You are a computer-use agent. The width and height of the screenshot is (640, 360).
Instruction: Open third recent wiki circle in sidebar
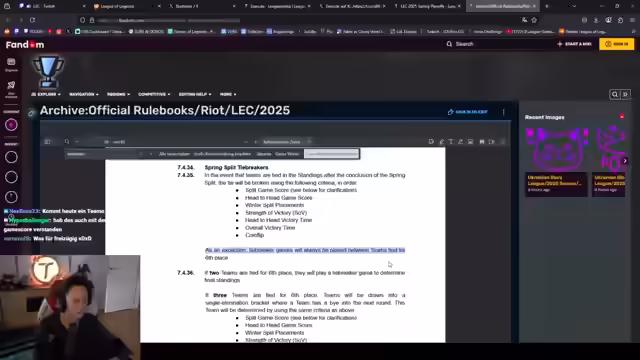pos(11,197)
